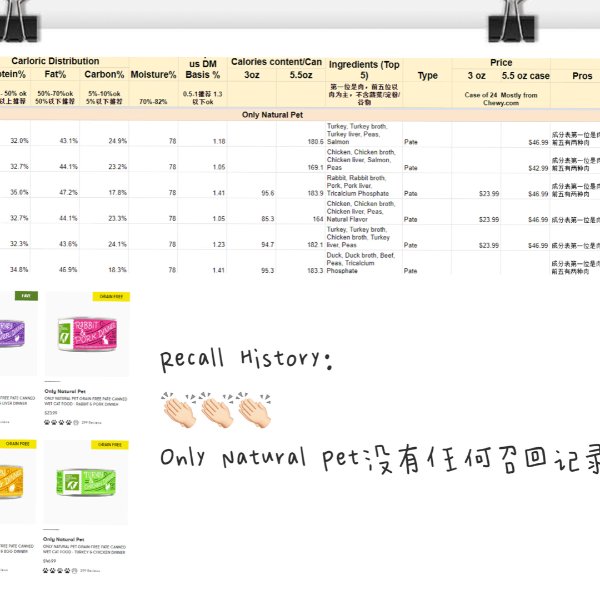Select the 'Rabbit, Rabbit broth, Pork' ingredients cell

[x=364, y=186]
